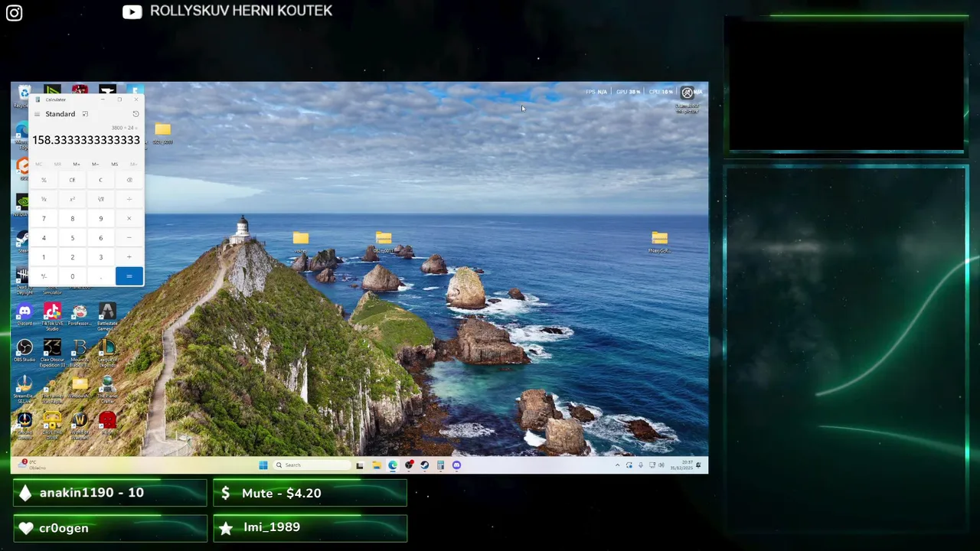Open Ground Control desktop shortcut
This screenshot has height=551, width=980.
24,424
